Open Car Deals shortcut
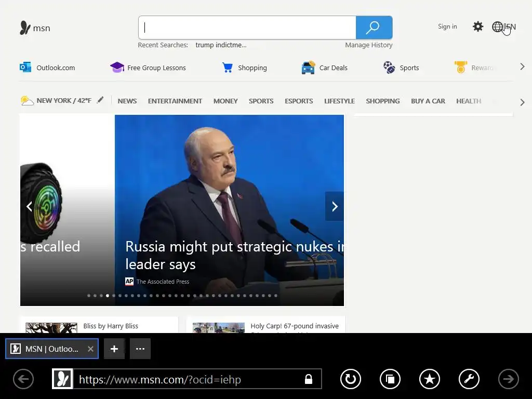The width and height of the screenshot is (532, 399). click(324, 68)
